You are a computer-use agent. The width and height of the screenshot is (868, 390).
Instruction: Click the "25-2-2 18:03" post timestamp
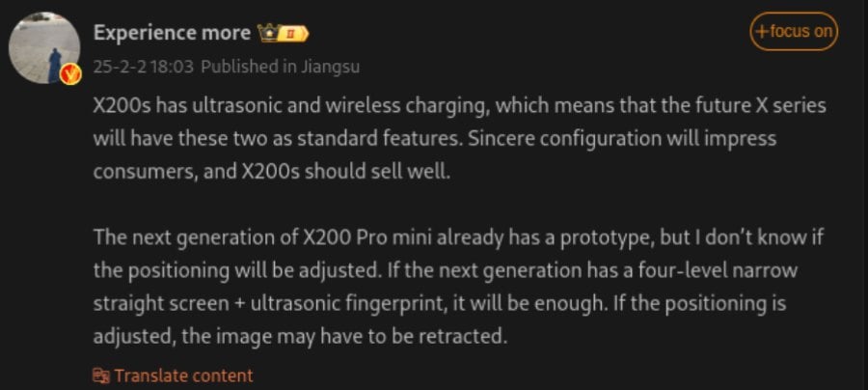[x=144, y=68]
